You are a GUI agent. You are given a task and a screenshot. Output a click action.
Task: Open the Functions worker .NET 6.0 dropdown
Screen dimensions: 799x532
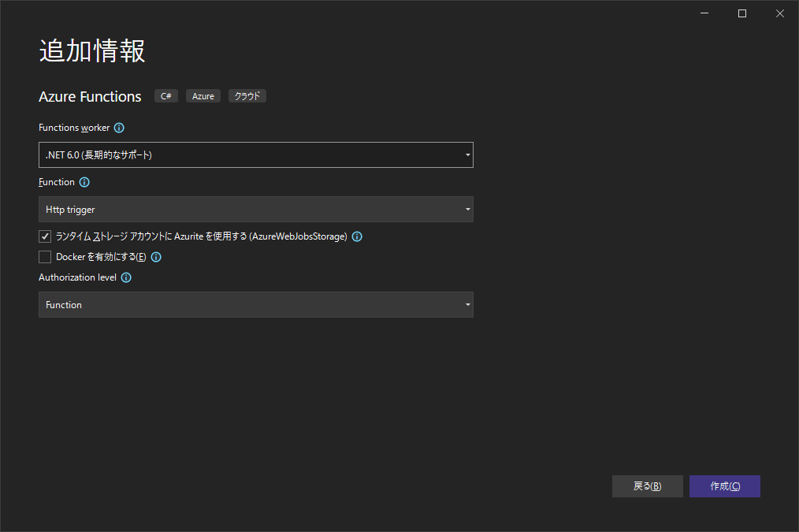256,155
